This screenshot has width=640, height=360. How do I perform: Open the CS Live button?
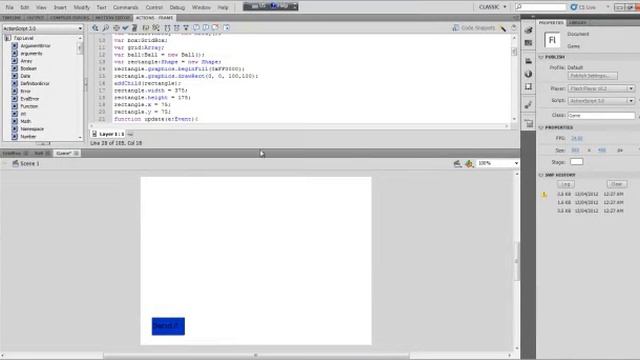(x=583, y=7)
